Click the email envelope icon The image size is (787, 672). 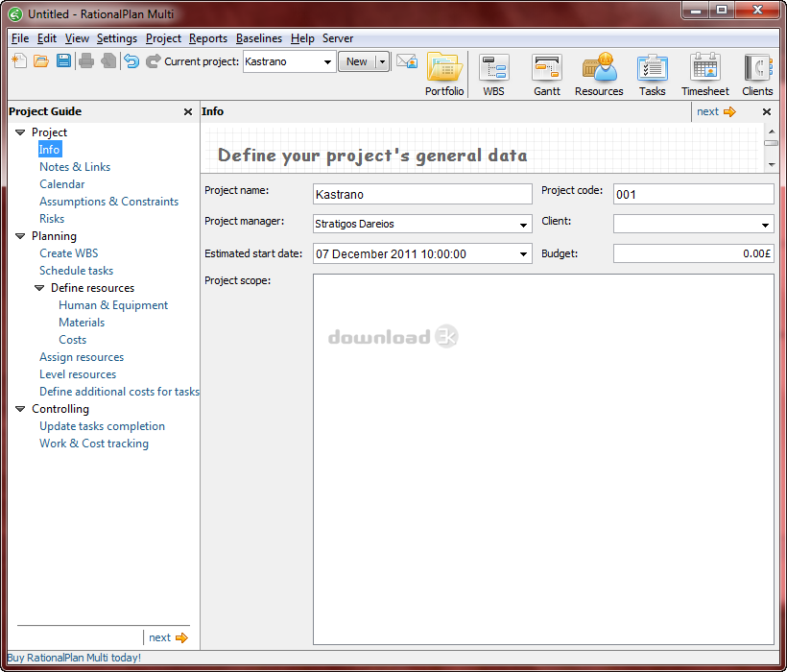(x=407, y=61)
